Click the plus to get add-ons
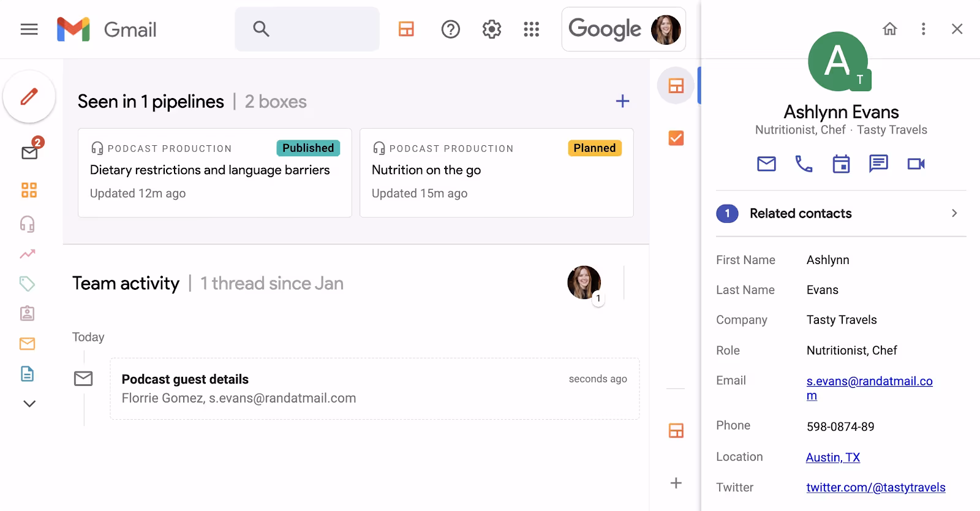Image resolution: width=980 pixels, height=511 pixels. [x=676, y=483]
